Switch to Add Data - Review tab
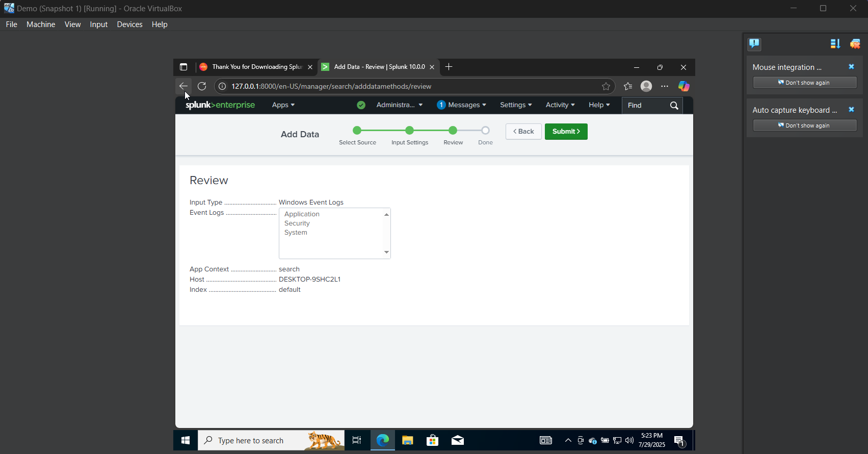Image resolution: width=868 pixels, height=454 pixels. (x=378, y=67)
